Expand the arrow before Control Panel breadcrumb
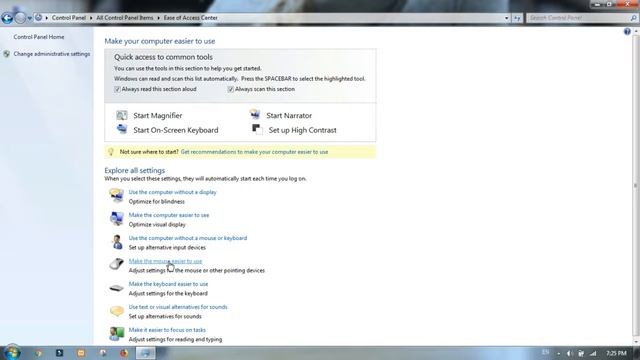Image resolution: width=640 pixels, height=360 pixels. pyautogui.click(x=47, y=18)
